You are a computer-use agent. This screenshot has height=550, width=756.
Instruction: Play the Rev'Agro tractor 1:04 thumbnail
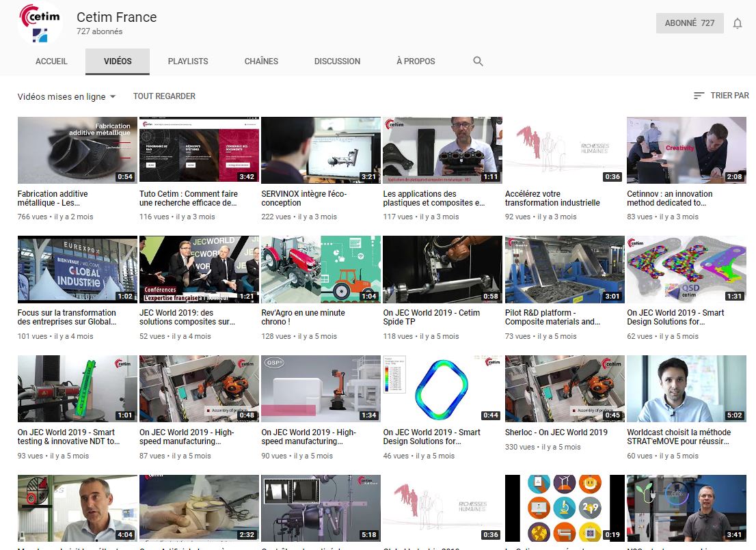(x=321, y=269)
